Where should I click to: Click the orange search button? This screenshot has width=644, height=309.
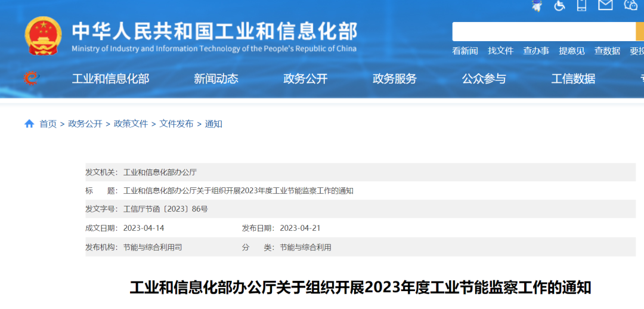point(640,32)
